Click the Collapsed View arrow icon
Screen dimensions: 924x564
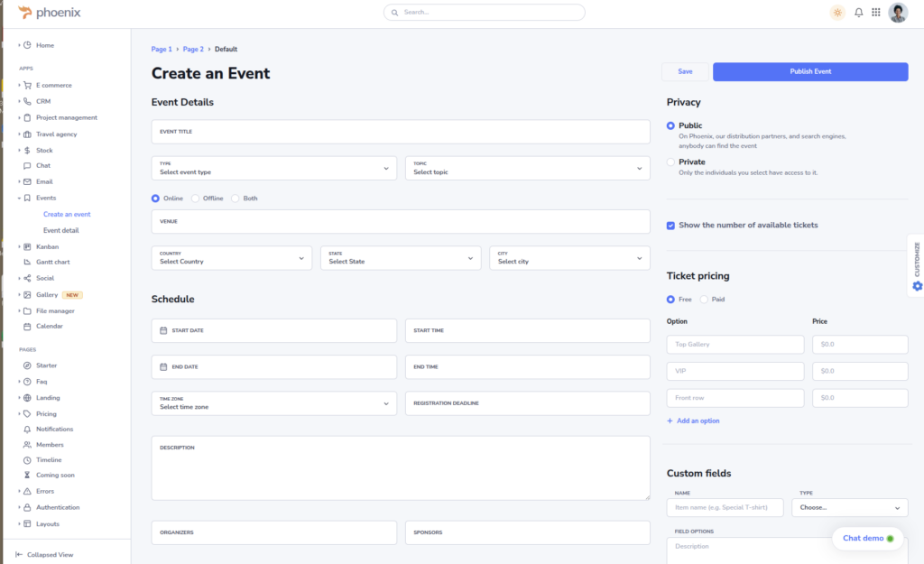[19, 554]
